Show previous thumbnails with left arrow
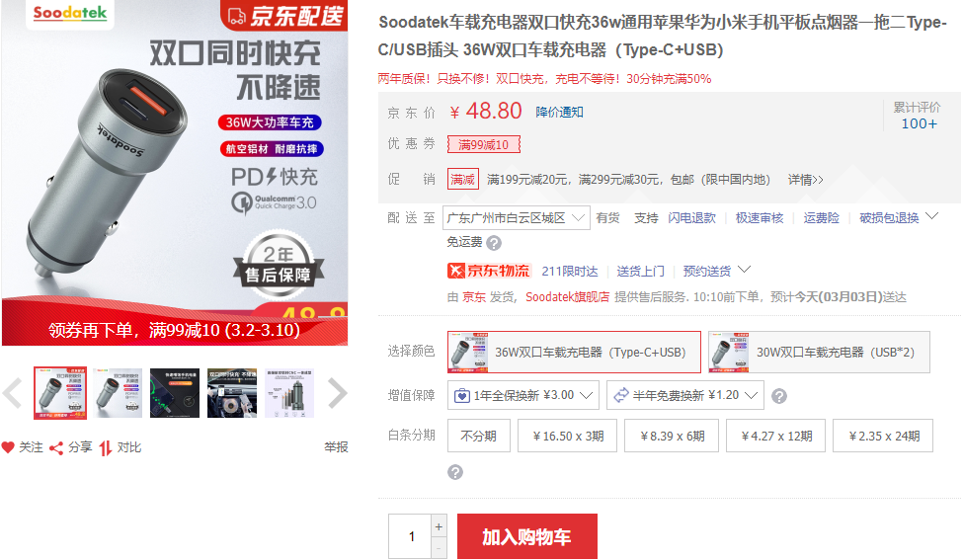This screenshot has width=963, height=560. tap(12, 394)
